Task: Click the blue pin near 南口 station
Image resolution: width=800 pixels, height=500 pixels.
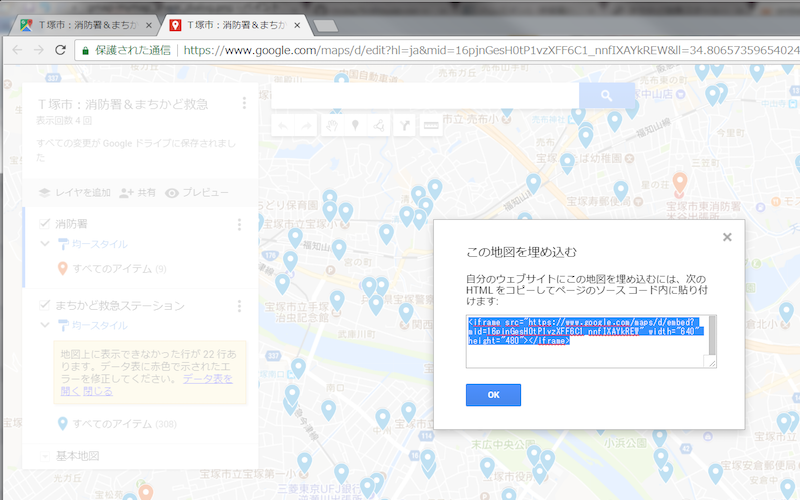Action: (x=328, y=410)
